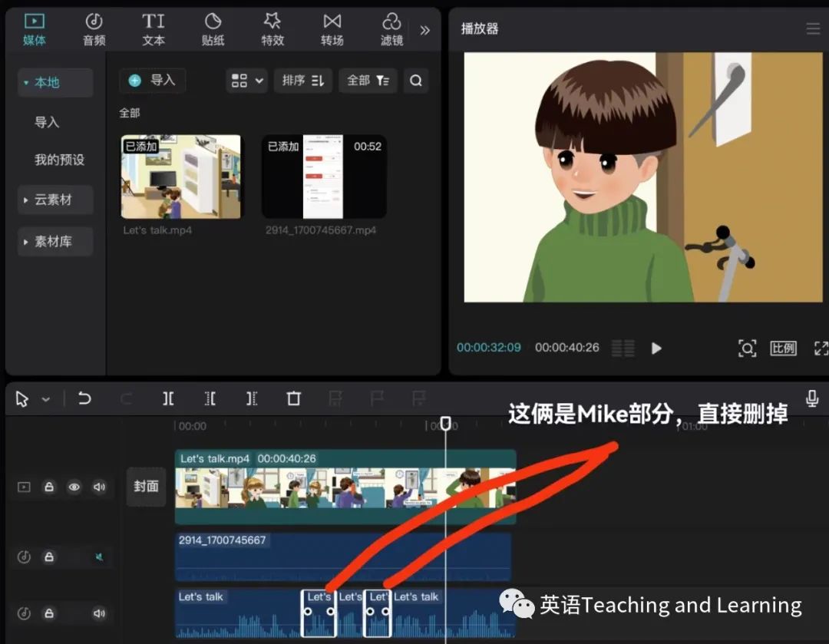The width and height of the screenshot is (829, 644).
Task: Undo the last action
Action: pyautogui.click(x=84, y=398)
